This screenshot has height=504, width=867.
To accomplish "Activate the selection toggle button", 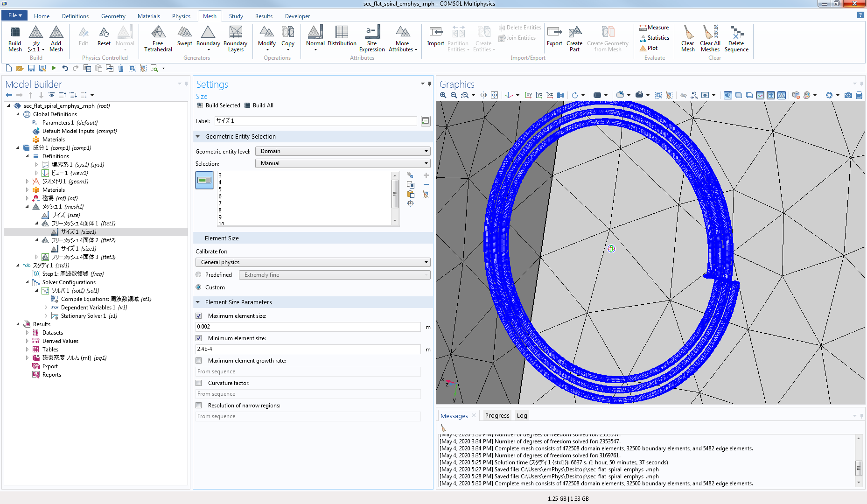I will pyautogui.click(x=204, y=180).
